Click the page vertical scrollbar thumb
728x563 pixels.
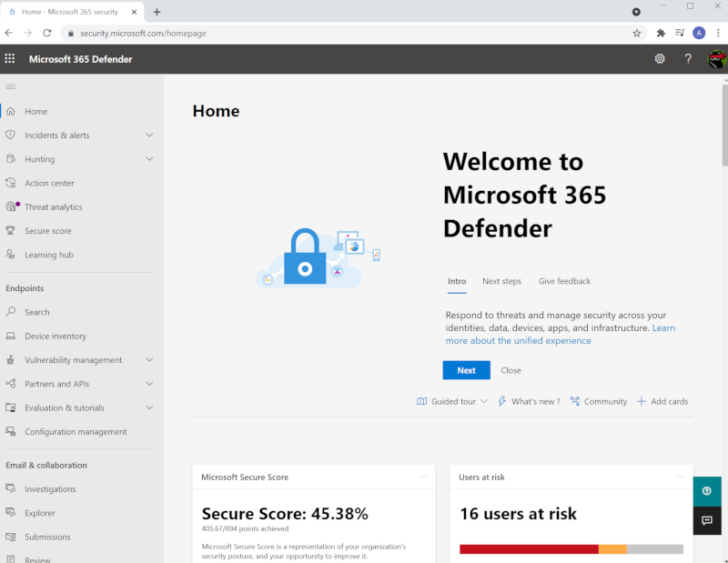(x=724, y=125)
